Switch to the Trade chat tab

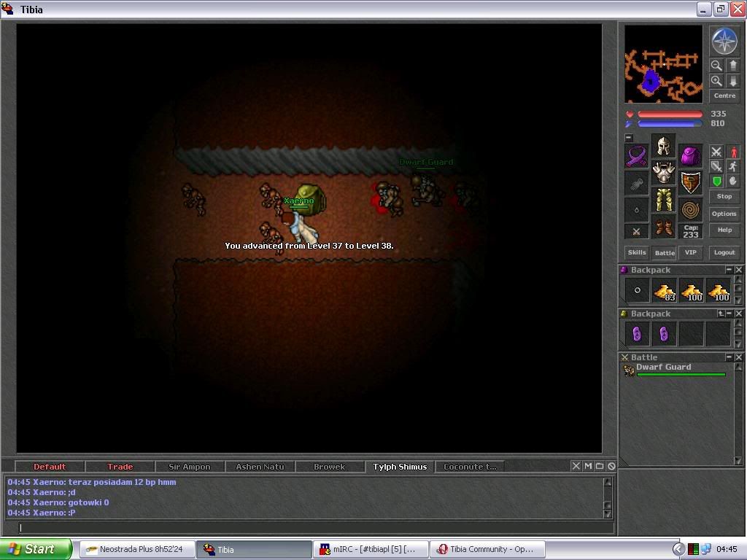120,467
